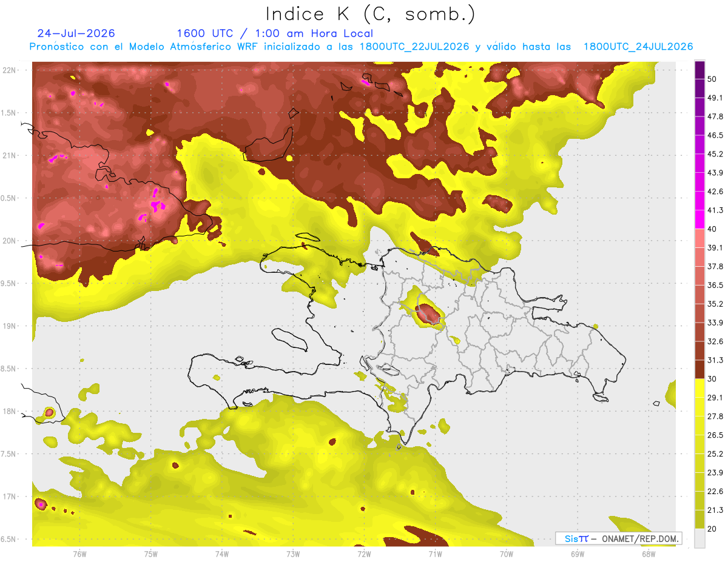
Task: Click the legend value '40'
Action: click(713, 229)
